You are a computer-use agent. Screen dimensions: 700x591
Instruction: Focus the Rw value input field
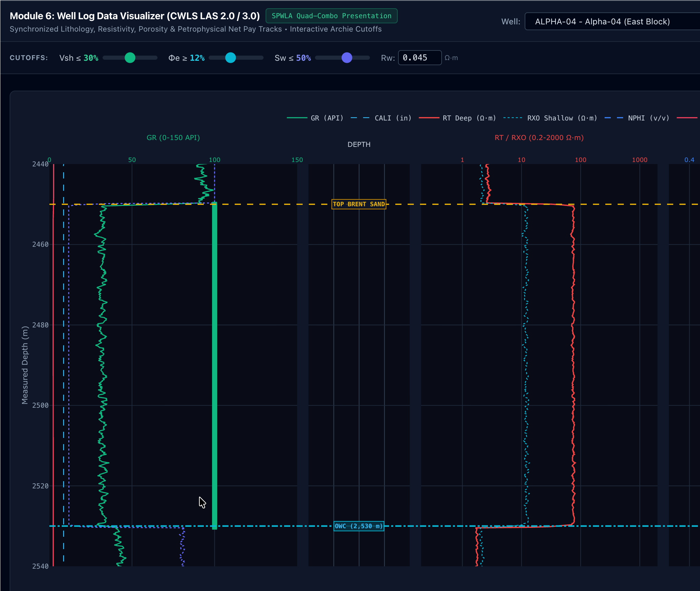coord(420,58)
